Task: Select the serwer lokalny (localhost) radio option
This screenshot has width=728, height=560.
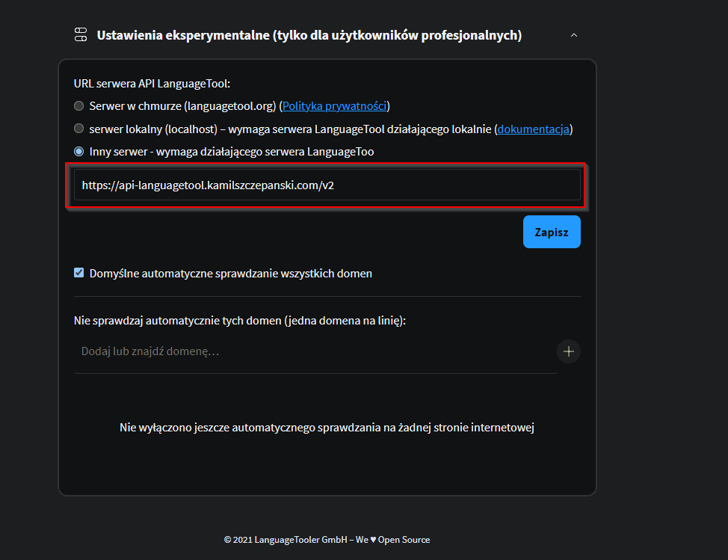Action: (x=79, y=129)
